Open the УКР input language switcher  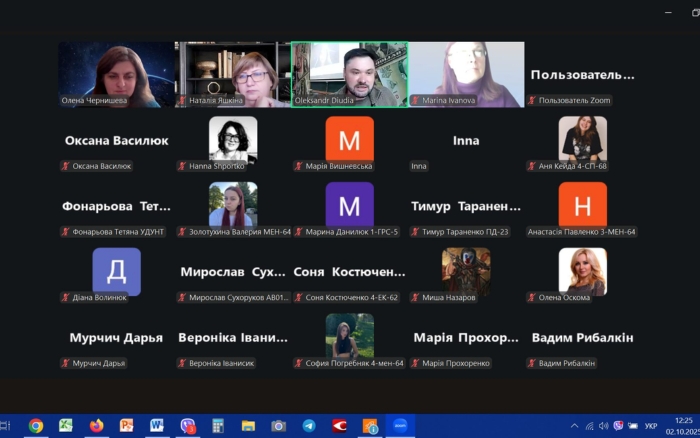[x=651, y=426]
